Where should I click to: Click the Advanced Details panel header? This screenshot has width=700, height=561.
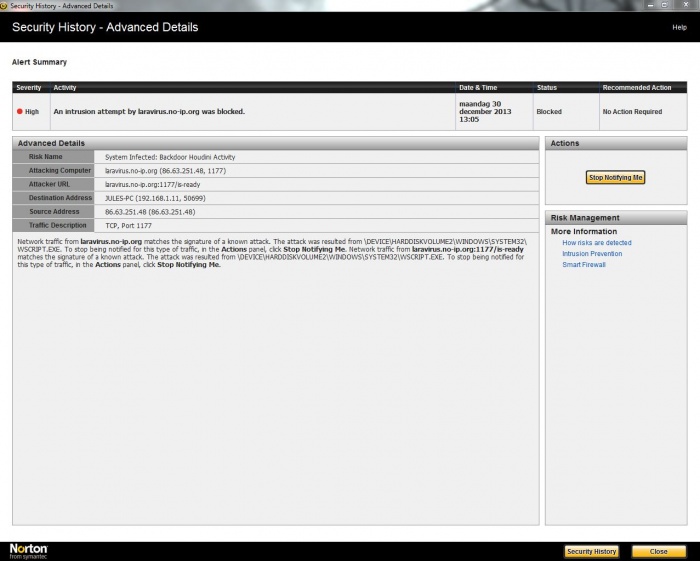pyautogui.click(x=275, y=143)
